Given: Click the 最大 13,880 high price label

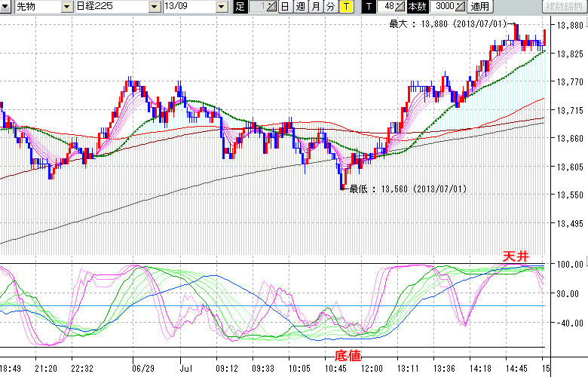Looking at the screenshot, I should (x=449, y=24).
